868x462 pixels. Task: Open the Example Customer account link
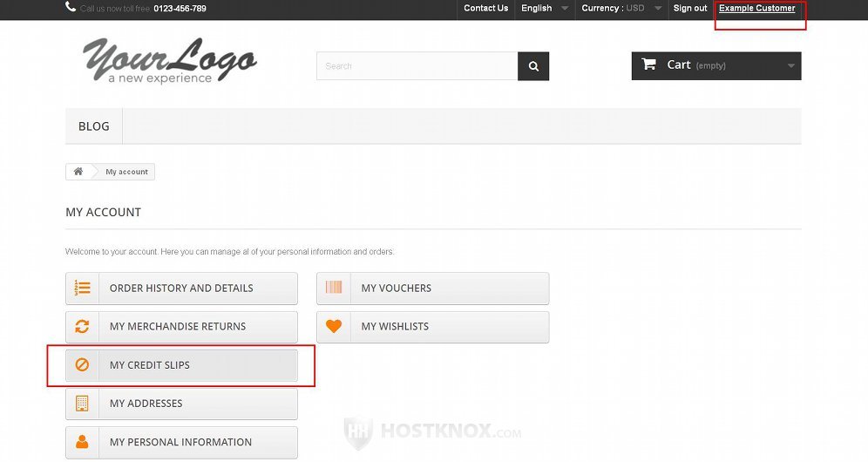tap(756, 9)
